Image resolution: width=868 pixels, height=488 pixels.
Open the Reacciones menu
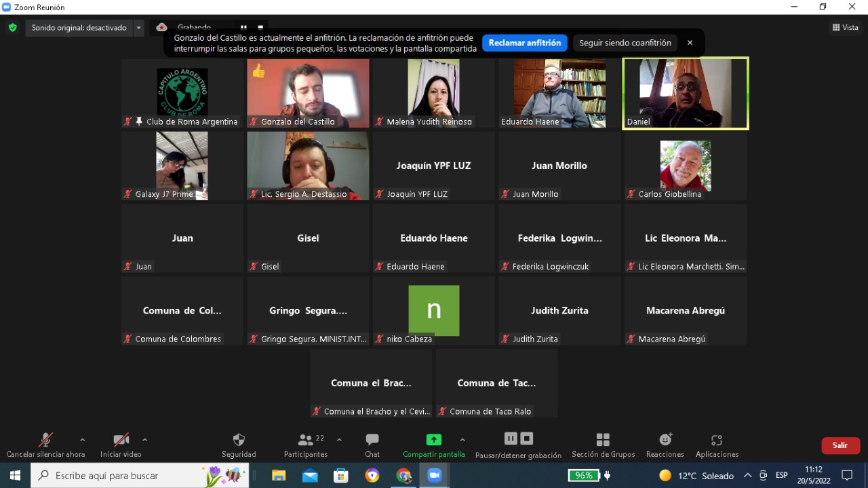tap(665, 440)
